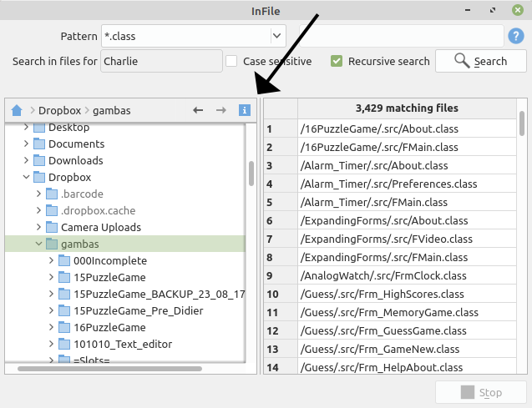Enable the Case sensitive checkbox

click(x=231, y=61)
